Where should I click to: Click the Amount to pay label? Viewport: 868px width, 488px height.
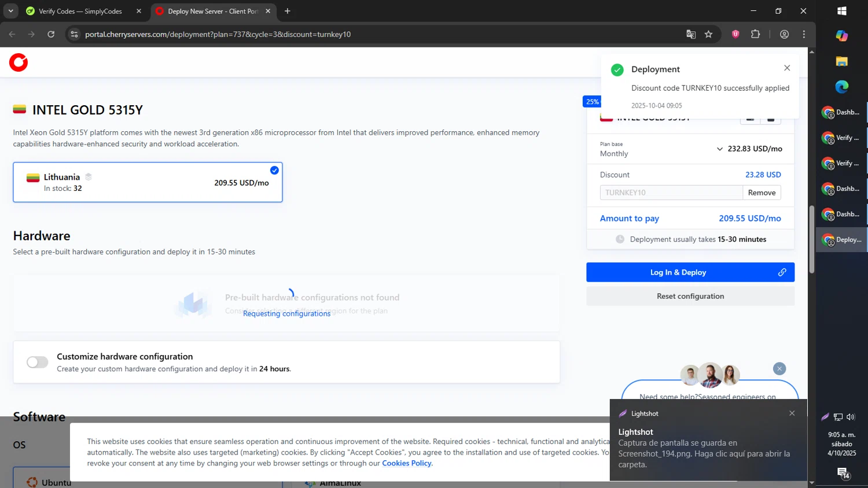629,219
